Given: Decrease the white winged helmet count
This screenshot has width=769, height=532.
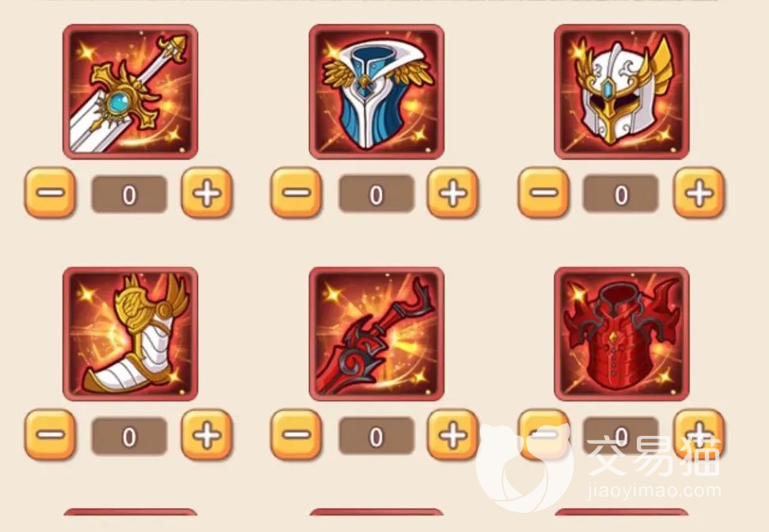Looking at the screenshot, I should coord(543,193).
